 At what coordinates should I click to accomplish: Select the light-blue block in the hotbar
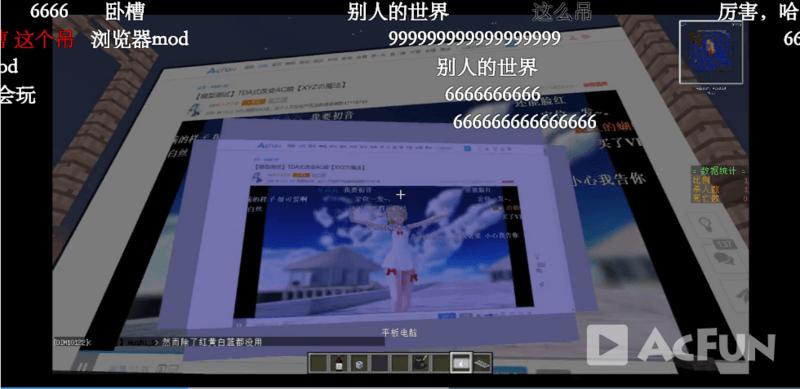[x=359, y=363]
